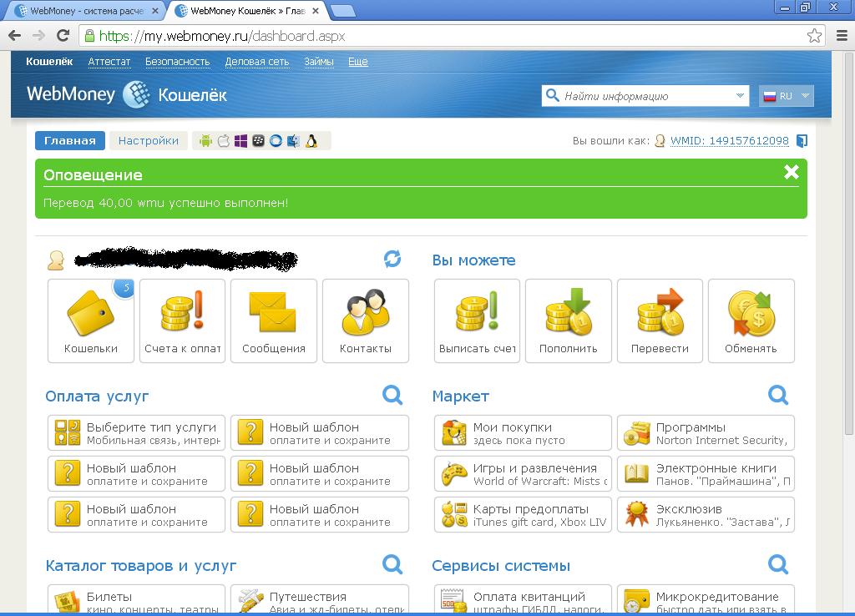Screen dimensions: 855x616
Task: Switch to first WebMoney browser tab
Action: 86,11
